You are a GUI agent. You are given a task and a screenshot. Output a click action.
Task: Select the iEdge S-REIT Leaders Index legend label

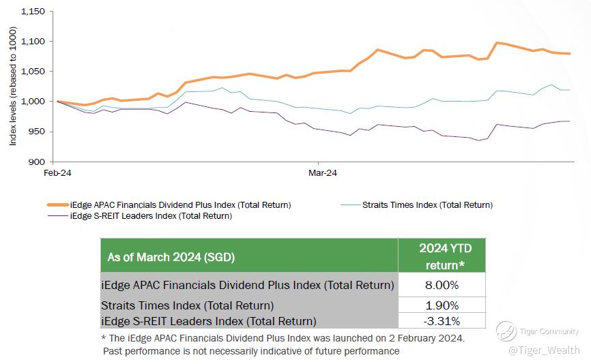(x=151, y=216)
